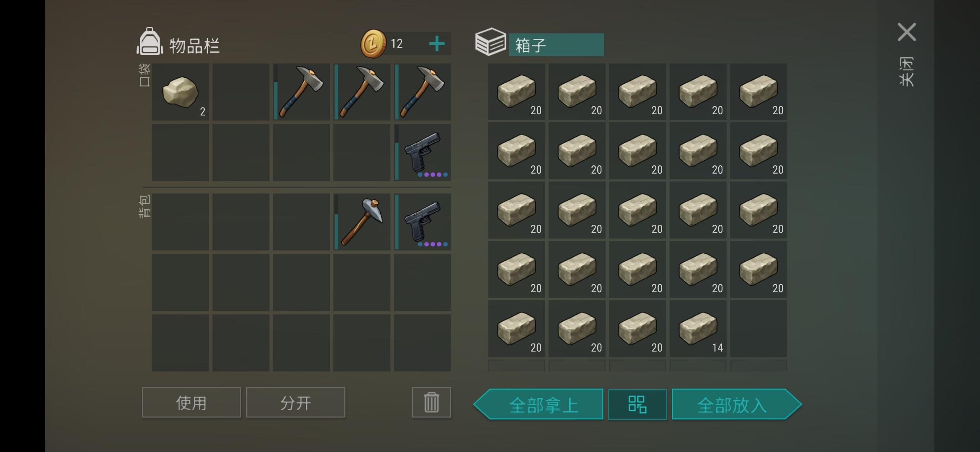The height and width of the screenshot is (452, 980).
Task: Select the stone brick stack of 14
Action: (698, 329)
